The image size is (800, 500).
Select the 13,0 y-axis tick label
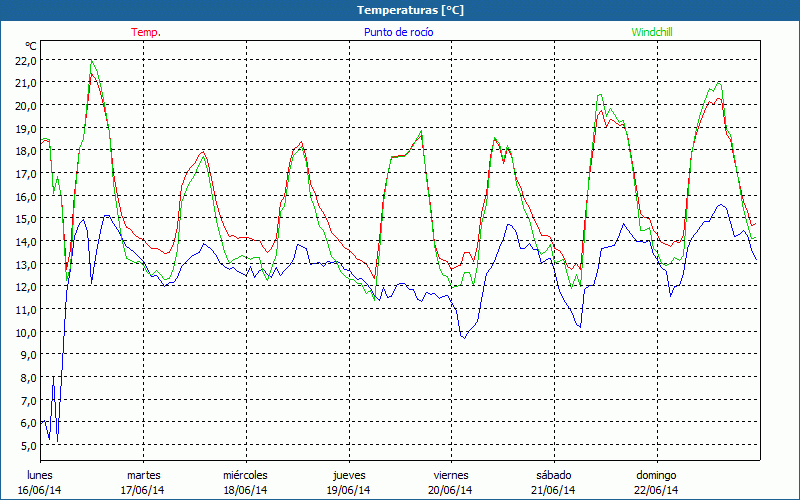26,264
